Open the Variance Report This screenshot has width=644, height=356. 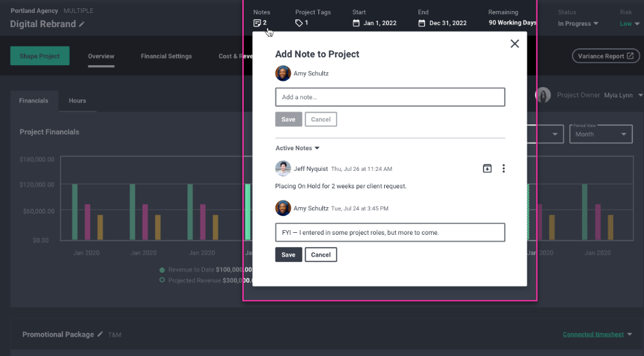click(x=606, y=56)
